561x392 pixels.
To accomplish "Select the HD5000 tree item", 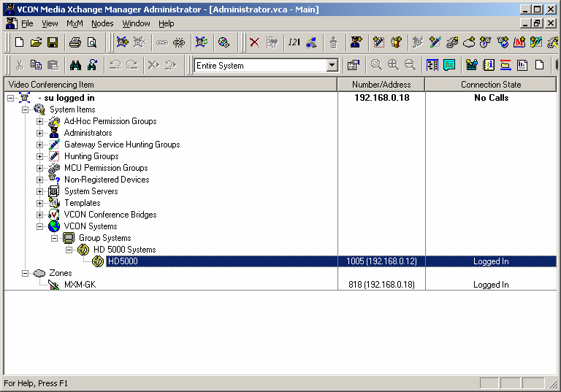I will 123,261.
